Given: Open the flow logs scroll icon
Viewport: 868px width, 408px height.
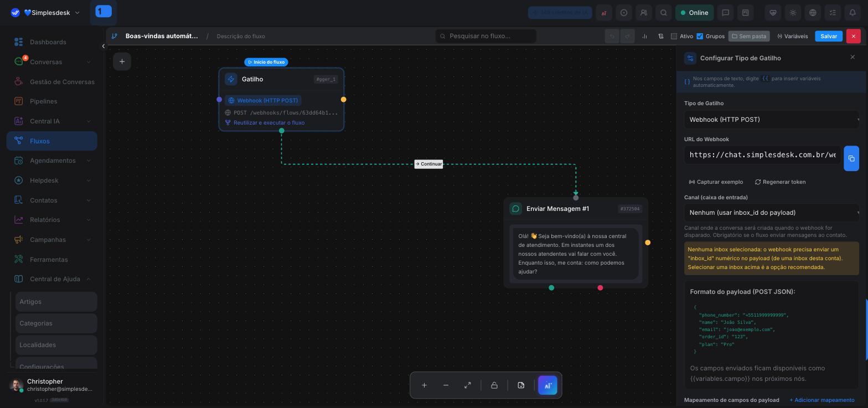Looking at the screenshot, I should [x=660, y=37].
